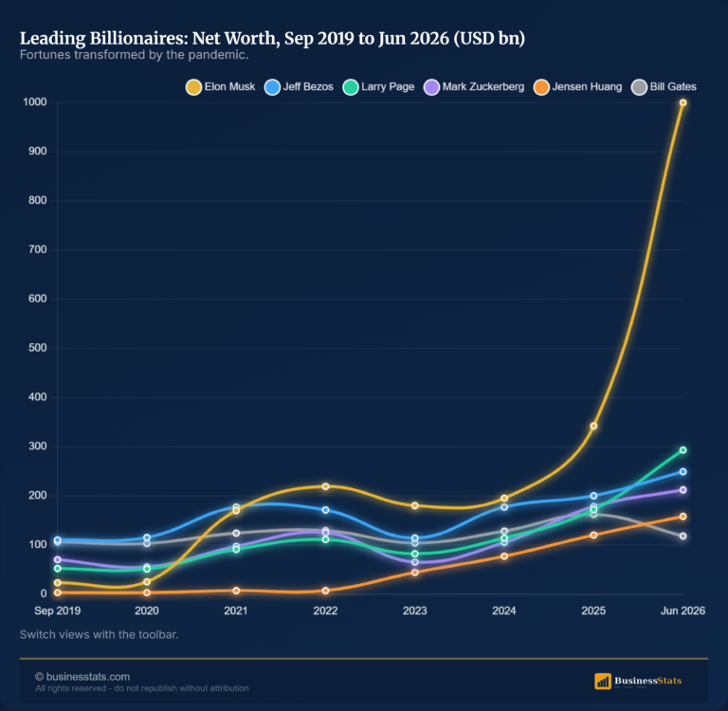
Task: Select Mark Zuckerberg's Sep 2019 data point
Action: click(x=58, y=559)
